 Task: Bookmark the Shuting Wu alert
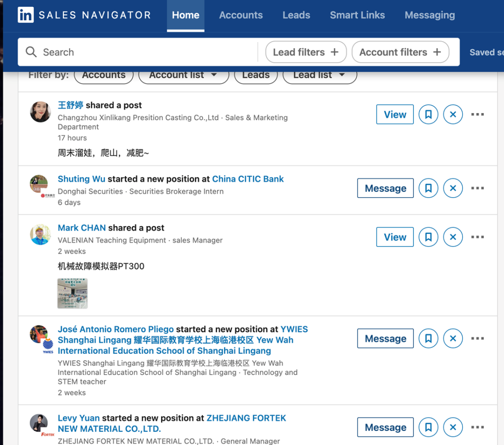point(428,188)
